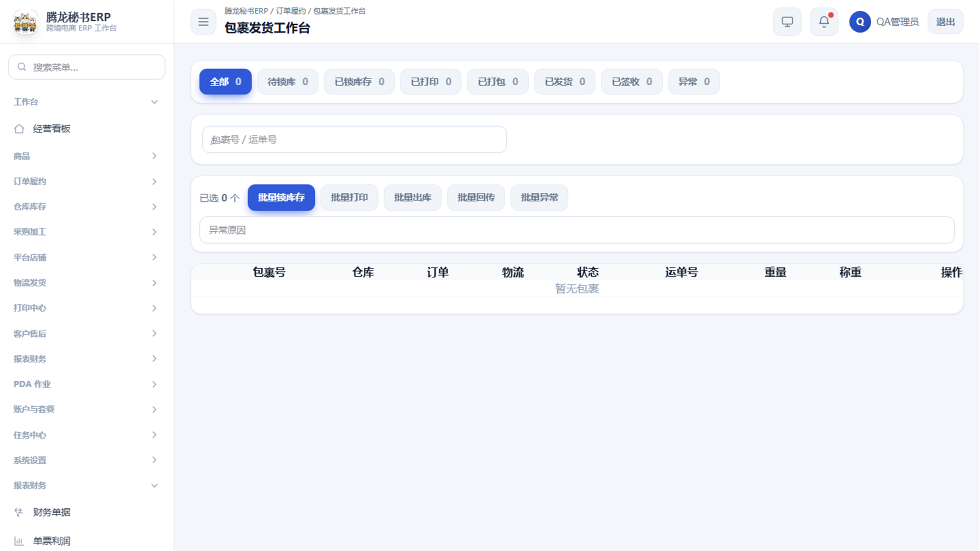
Task: Click the icon beside 财务单据
Action: (x=19, y=512)
